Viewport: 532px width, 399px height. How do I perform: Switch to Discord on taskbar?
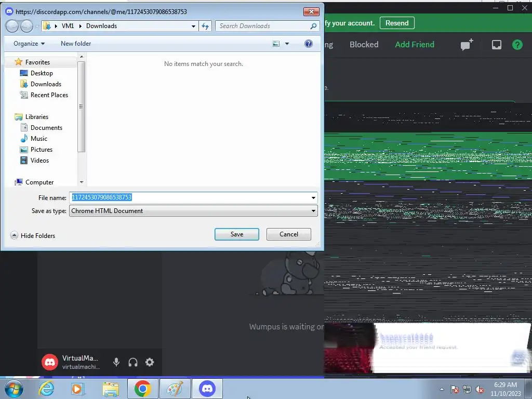pyautogui.click(x=207, y=389)
